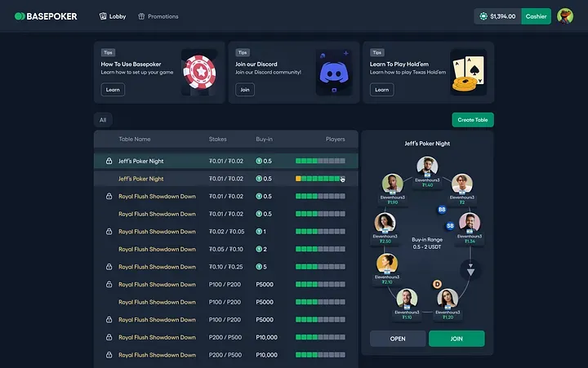Click Tips tag on How To Use Basepoker card
This screenshot has width=588, height=368.
click(x=108, y=52)
